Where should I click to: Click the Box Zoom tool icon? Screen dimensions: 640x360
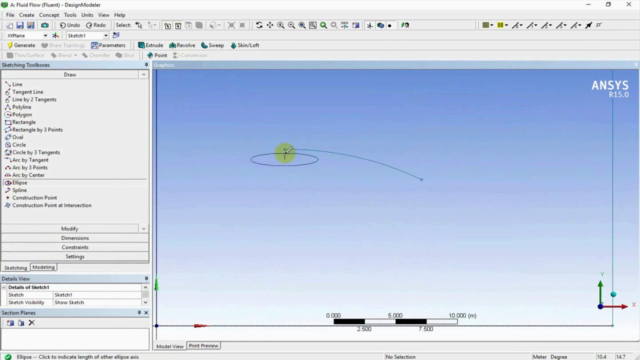point(291,25)
